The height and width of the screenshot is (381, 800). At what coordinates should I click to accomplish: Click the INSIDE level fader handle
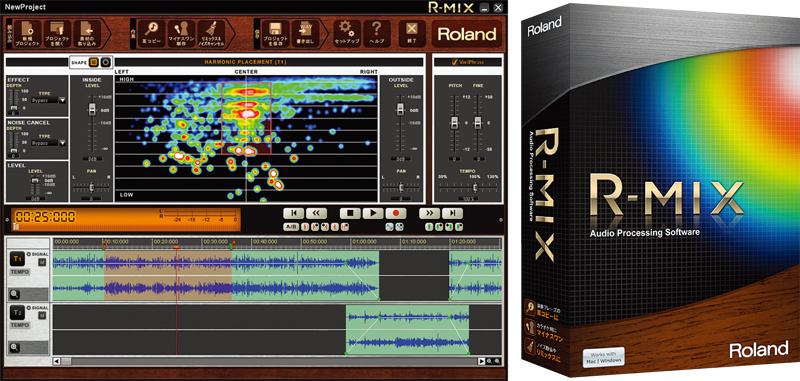click(92, 109)
